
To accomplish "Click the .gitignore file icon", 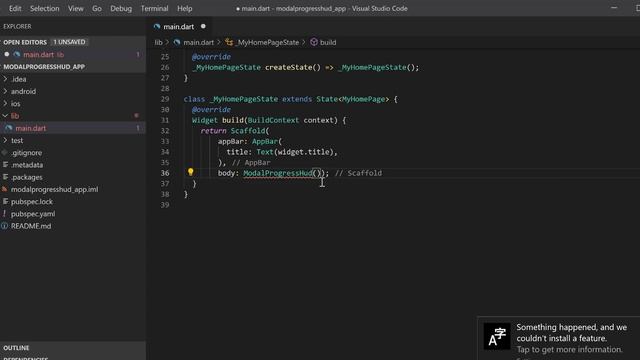I will 4,152.
